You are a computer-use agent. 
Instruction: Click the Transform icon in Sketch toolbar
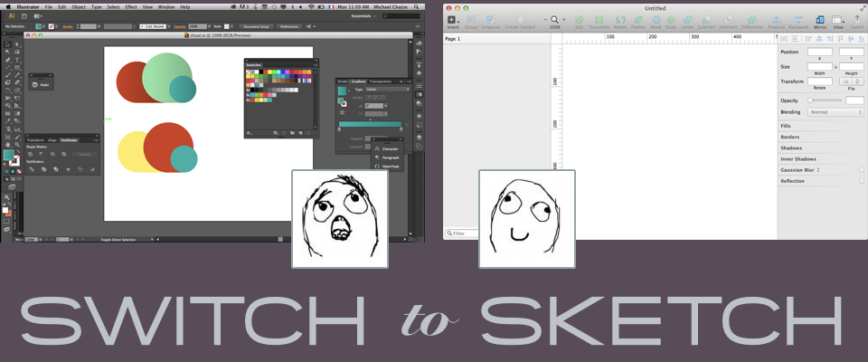point(599,19)
